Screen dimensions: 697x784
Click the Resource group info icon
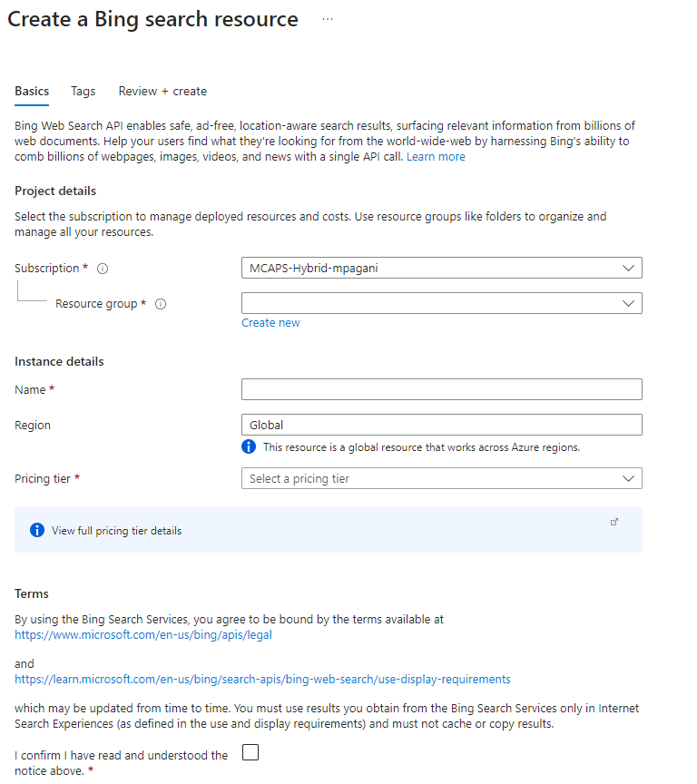[161, 304]
